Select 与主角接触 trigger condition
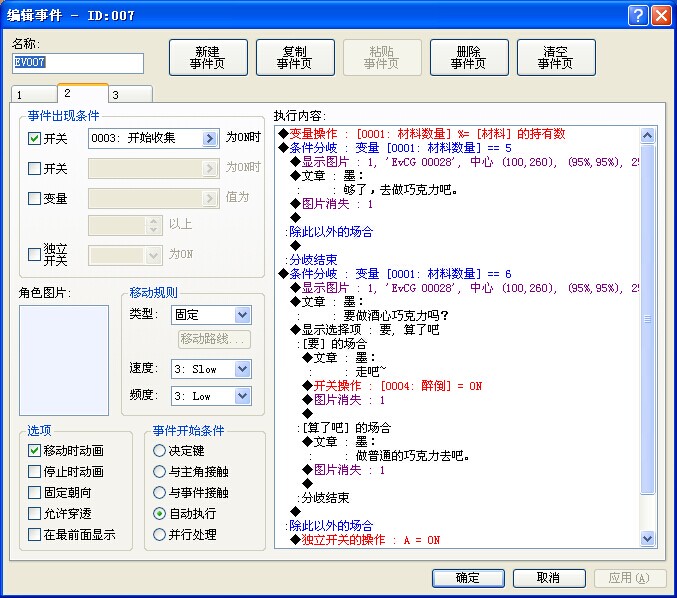The width and height of the screenshot is (677, 598). tap(159, 471)
